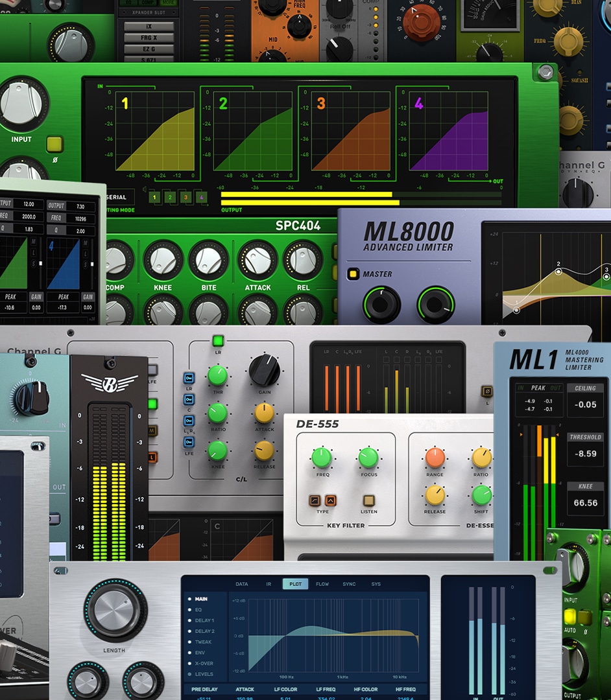
Task: Click the purple band 4 graph in SPC404
Action: point(448,131)
